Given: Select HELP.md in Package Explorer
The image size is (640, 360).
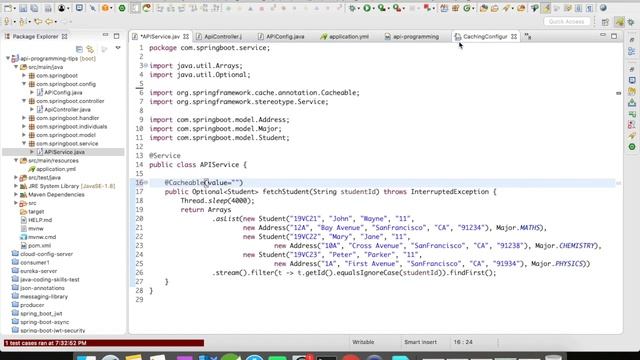Looking at the screenshot, I should 40,220.
